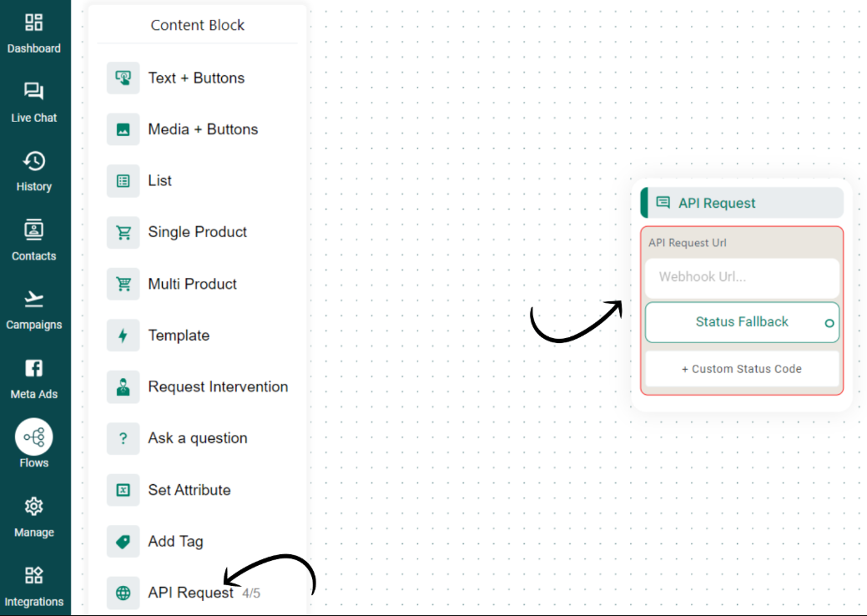The height and width of the screenshot is (616, 867).
Task: Open the Dashboard icon in sidebar
Action: [33, 22]
